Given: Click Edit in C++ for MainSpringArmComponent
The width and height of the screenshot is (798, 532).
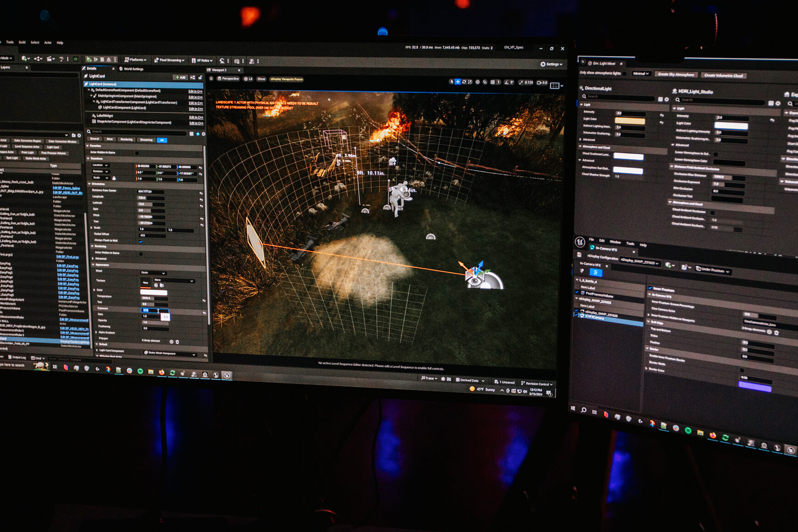Looking at the screenshot, I should pos(195,97).
